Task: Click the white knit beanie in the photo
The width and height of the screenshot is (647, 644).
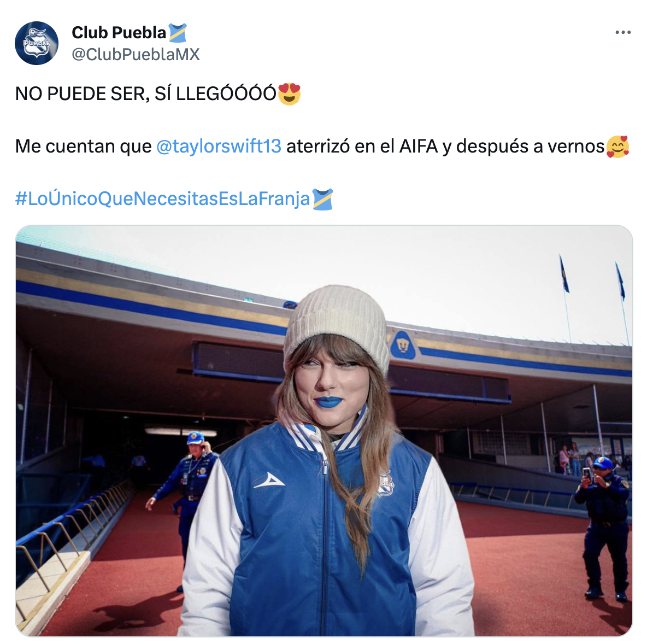Action: click(336, 324)
